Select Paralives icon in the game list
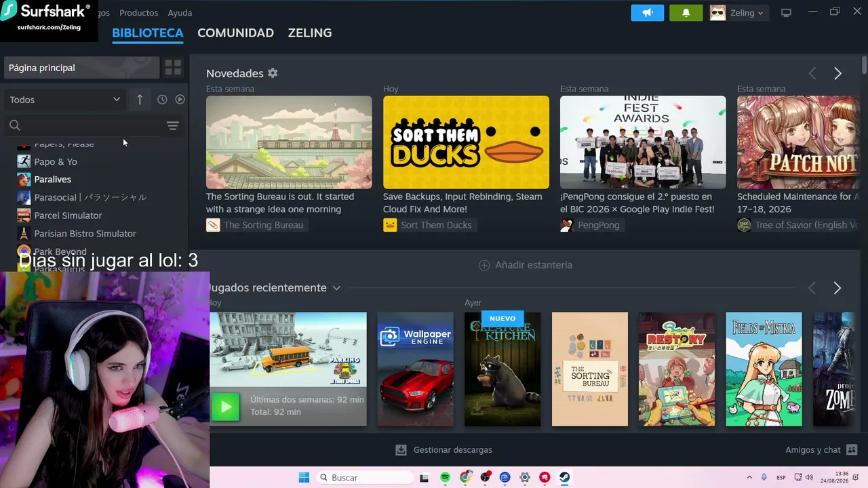 [24, 180]
